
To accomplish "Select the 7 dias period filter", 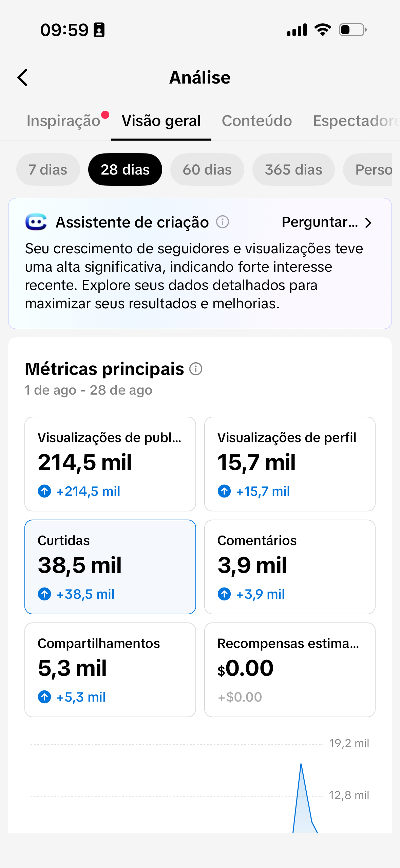I will [48, 169].
